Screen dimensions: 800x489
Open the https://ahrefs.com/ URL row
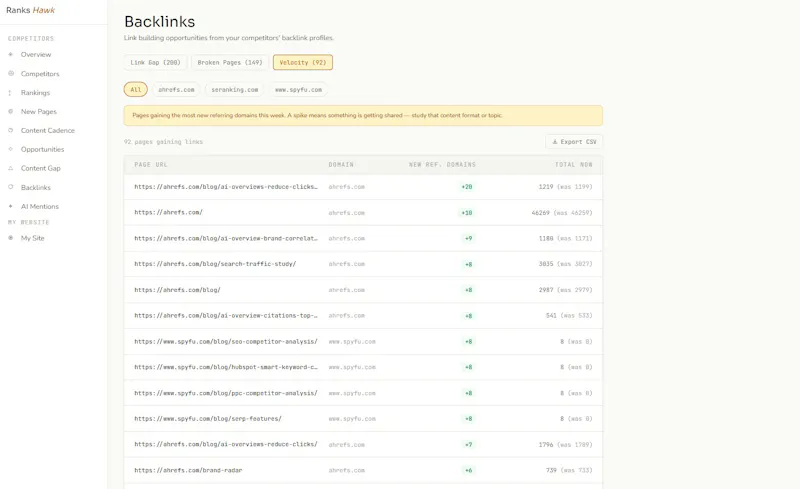(168, 212)
